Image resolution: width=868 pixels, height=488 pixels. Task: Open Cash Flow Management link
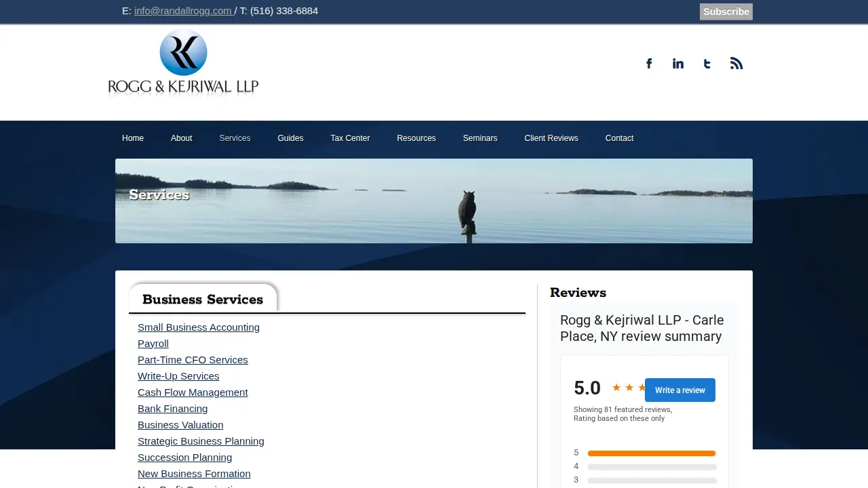[x=193, y=392]
